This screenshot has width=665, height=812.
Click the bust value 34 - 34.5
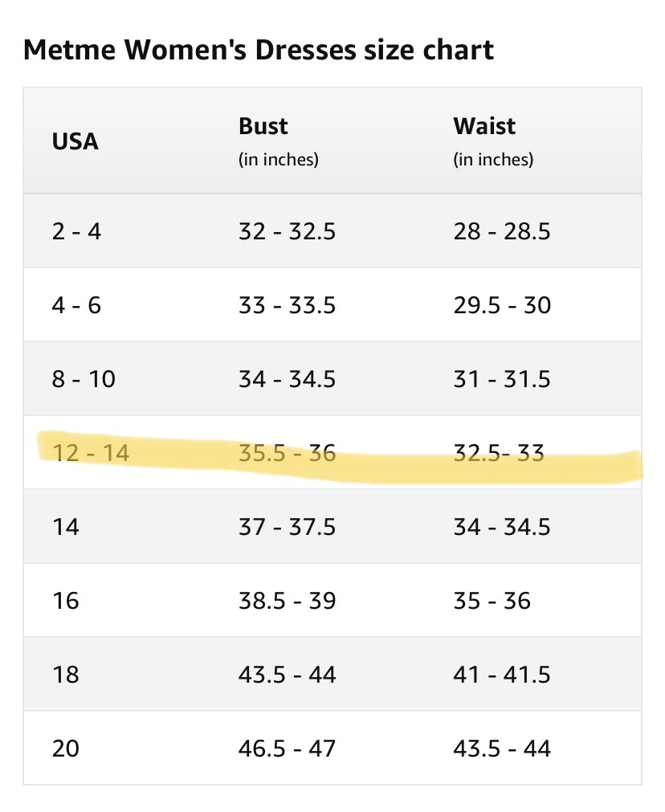[287, 379]
